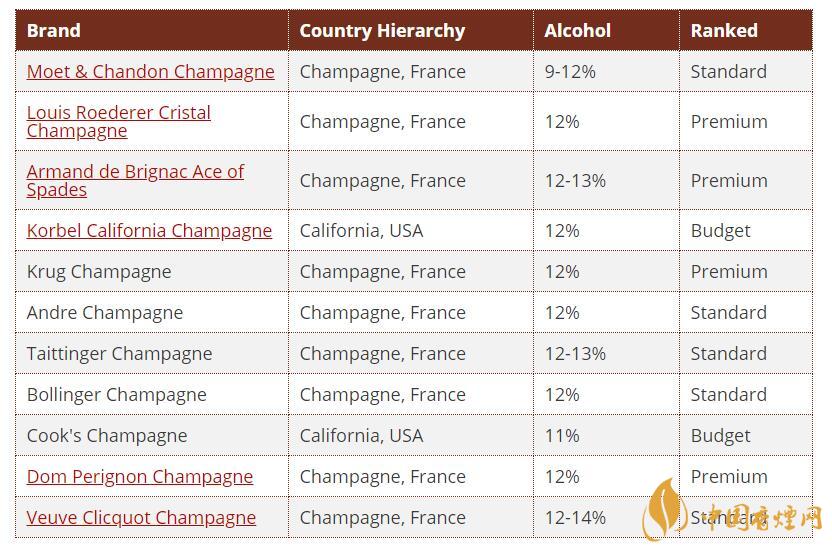Select the Alcohol column header
The image size is (832, 552).
click(x=577, y=30)
